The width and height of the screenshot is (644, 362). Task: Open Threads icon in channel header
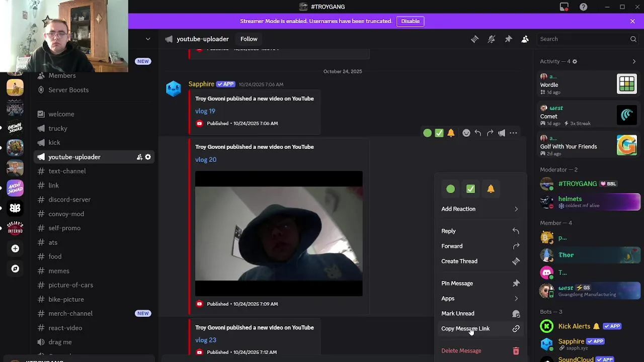coord(474,39)
